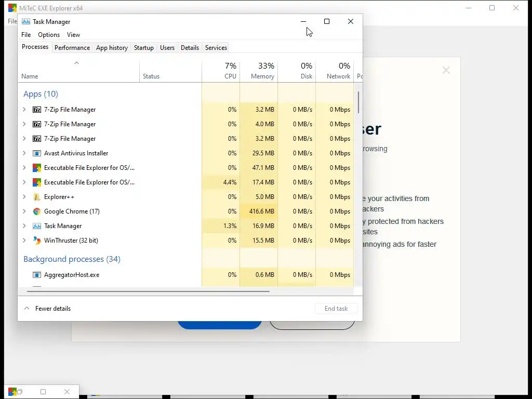Click the first 7-Zip File Manager icon

click(37, 110)
